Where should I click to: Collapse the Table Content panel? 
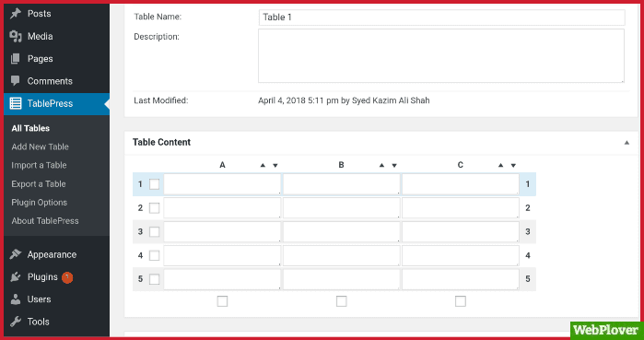[x=626, y=143]
